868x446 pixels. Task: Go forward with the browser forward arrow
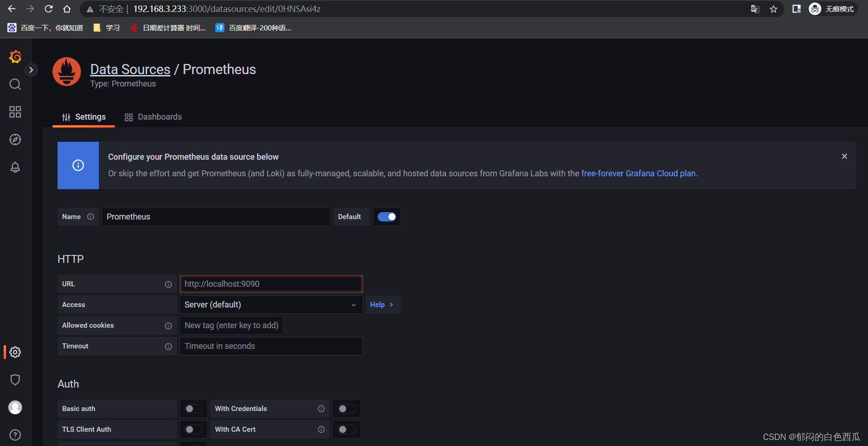pos(30,9)
